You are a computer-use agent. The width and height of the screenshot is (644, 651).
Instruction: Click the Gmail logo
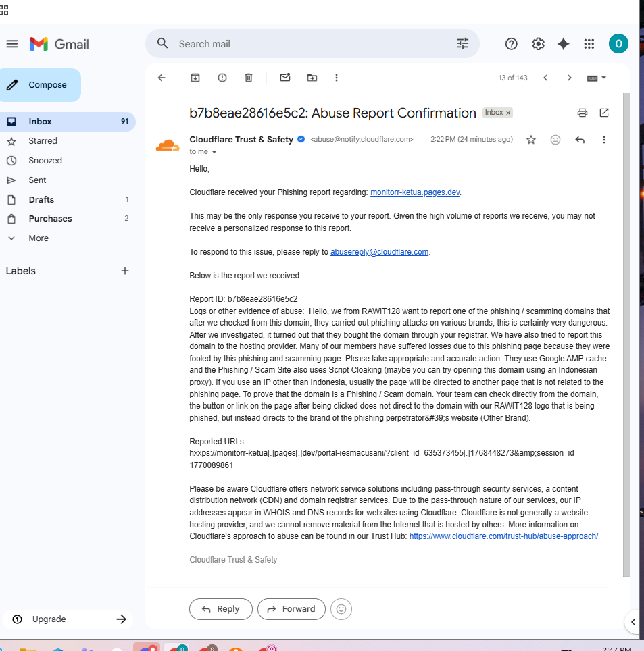(x=59, y=44)
